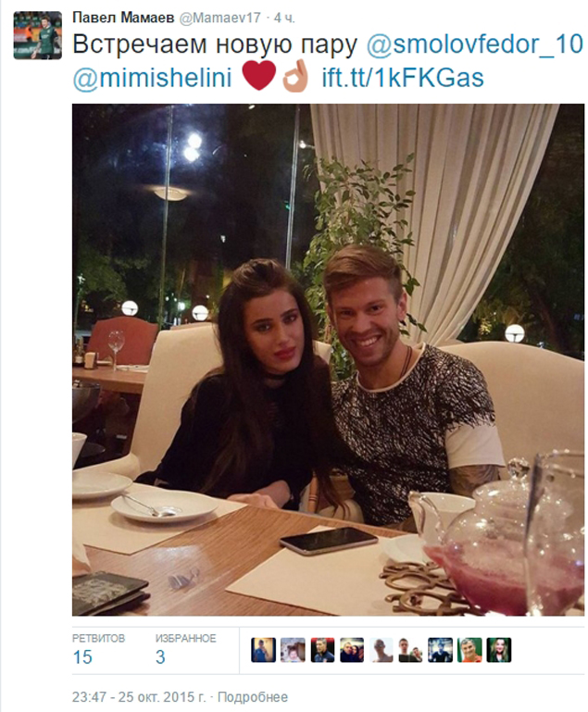Viewport: 588px width, 712px height.
Task: Open retweeter avatar showing a baby
Action: coord(293,650)
